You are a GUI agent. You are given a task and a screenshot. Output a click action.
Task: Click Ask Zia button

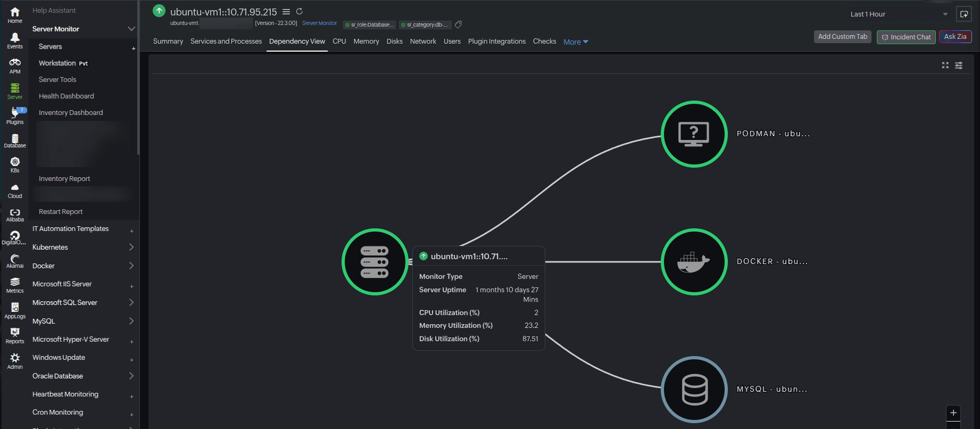coord(956,37)
